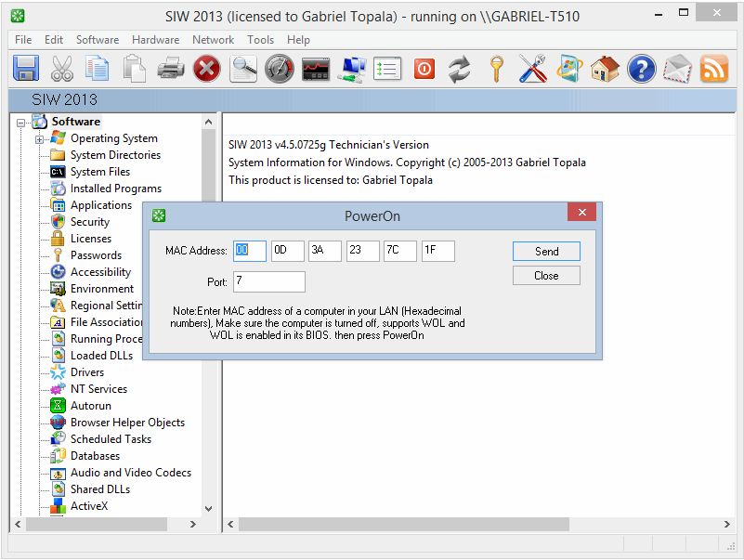Image resolution: width=744 pixels, height=560 pixels.
Task: Click tree panel scroll down arrow
Action: [208, 509]
